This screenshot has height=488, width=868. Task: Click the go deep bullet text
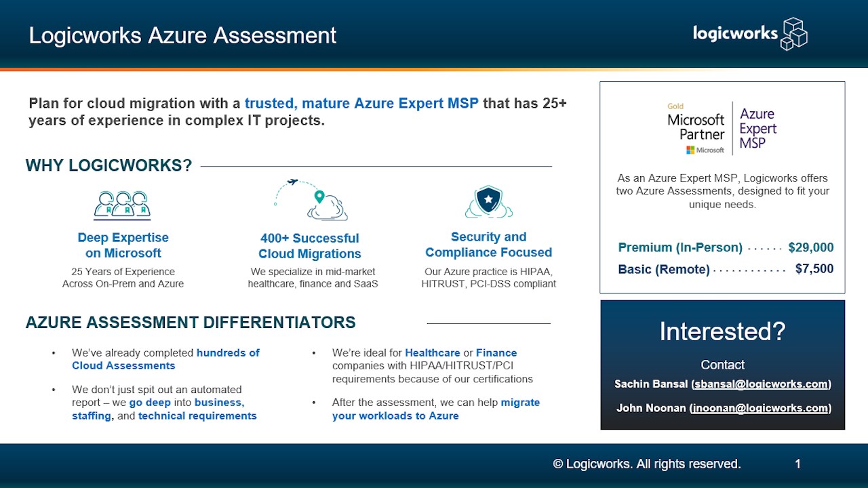[x=150, y=403]
